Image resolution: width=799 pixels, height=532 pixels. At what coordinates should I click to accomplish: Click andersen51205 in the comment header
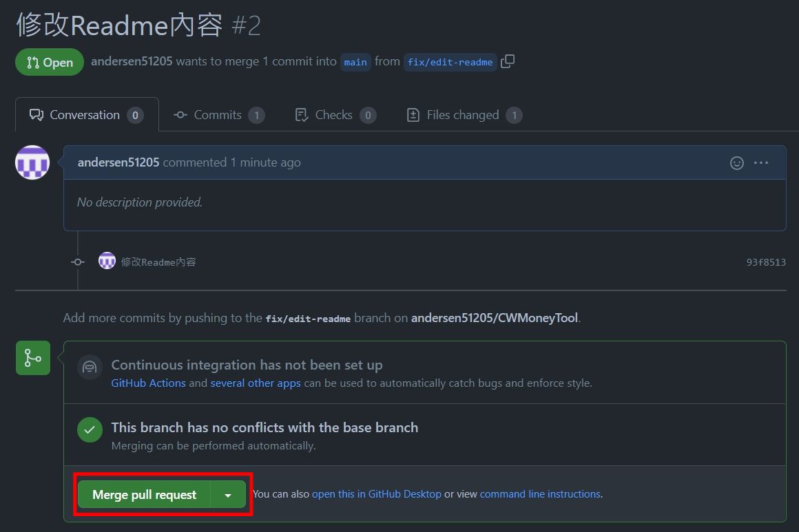click(118, 162)
